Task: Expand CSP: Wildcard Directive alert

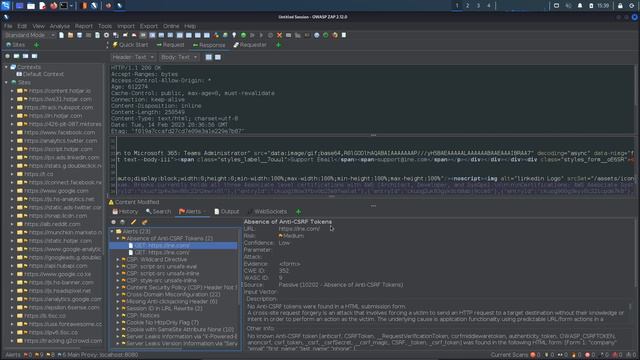Action: click(118, 260)
